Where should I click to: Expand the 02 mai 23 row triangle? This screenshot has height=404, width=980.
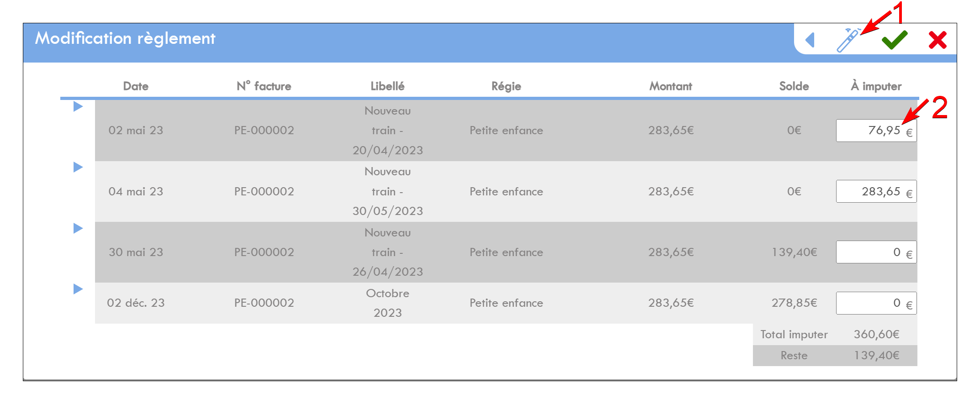[78, 106]
